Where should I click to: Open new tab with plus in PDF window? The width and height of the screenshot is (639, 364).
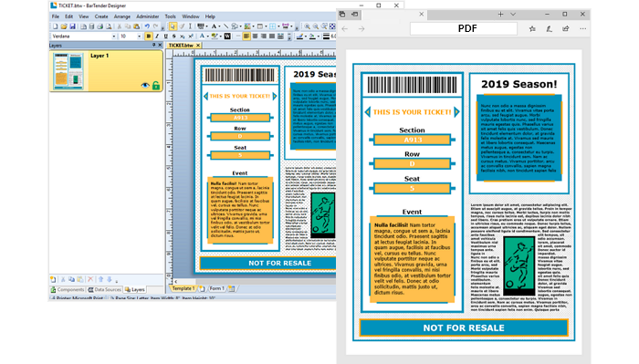(500, 15)
